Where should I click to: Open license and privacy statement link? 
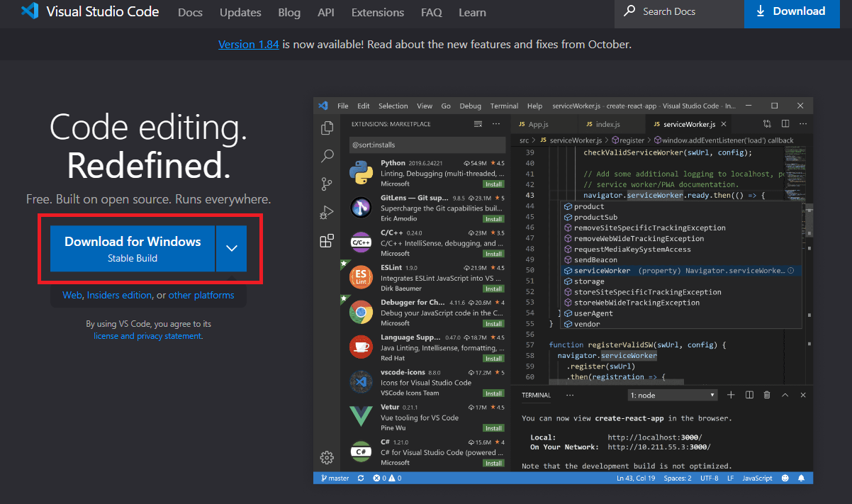(x=147, y=336)
